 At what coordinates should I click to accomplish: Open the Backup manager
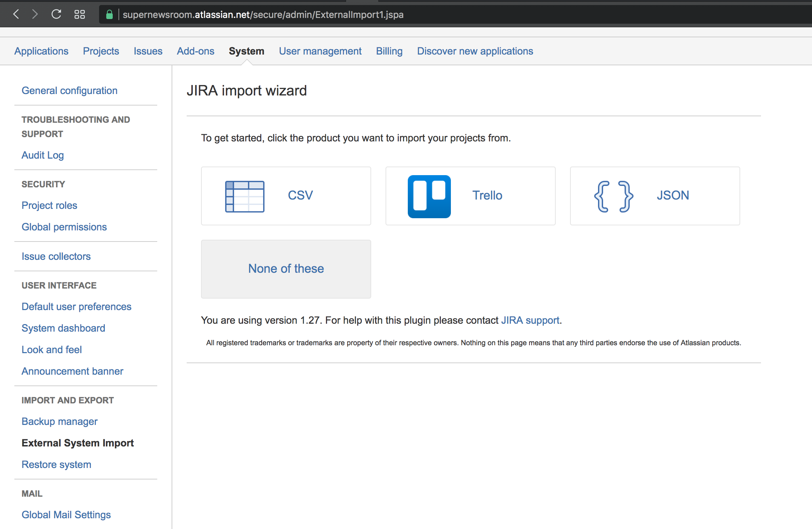[x=60, y=421]
